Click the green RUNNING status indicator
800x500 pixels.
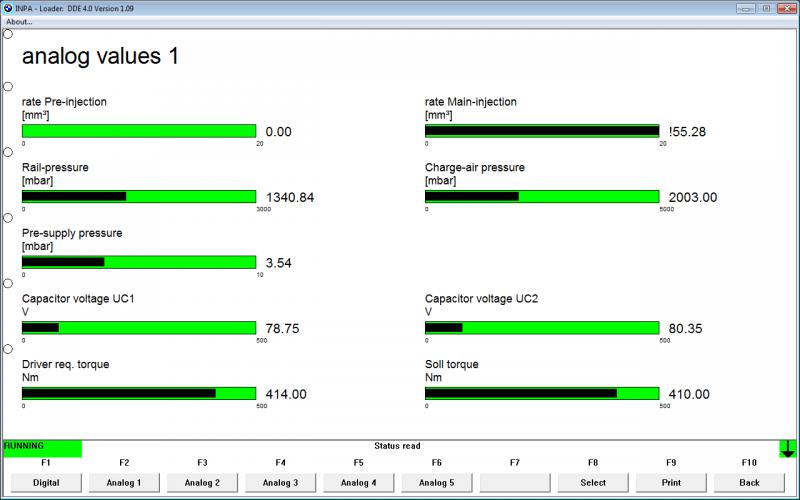pos(42,448)
